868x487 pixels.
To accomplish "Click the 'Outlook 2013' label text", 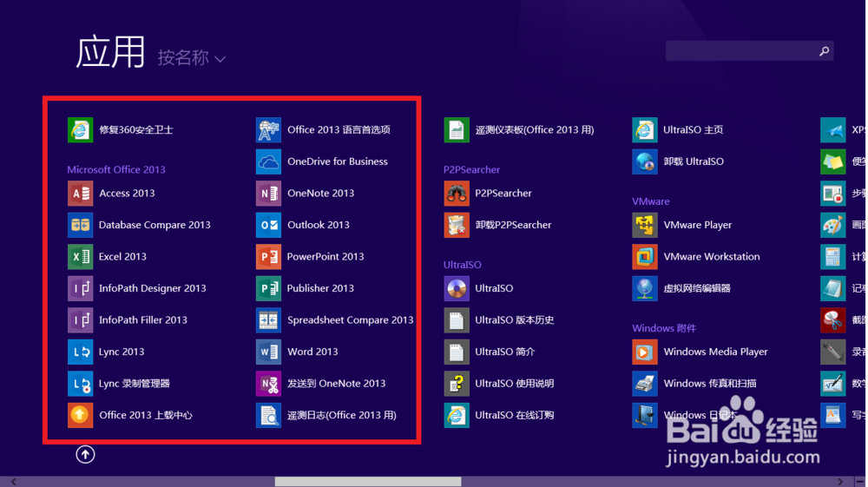I will (319, 225).
